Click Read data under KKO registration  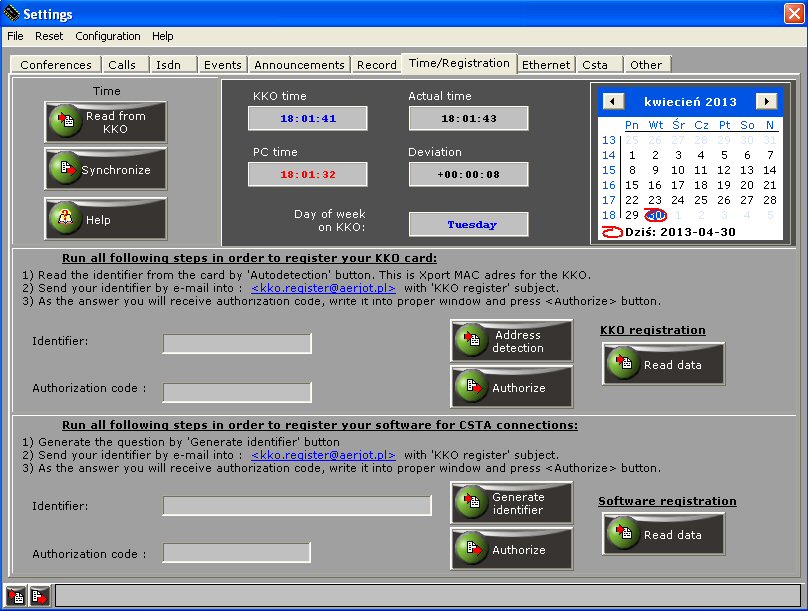click(x=664, y=364)
